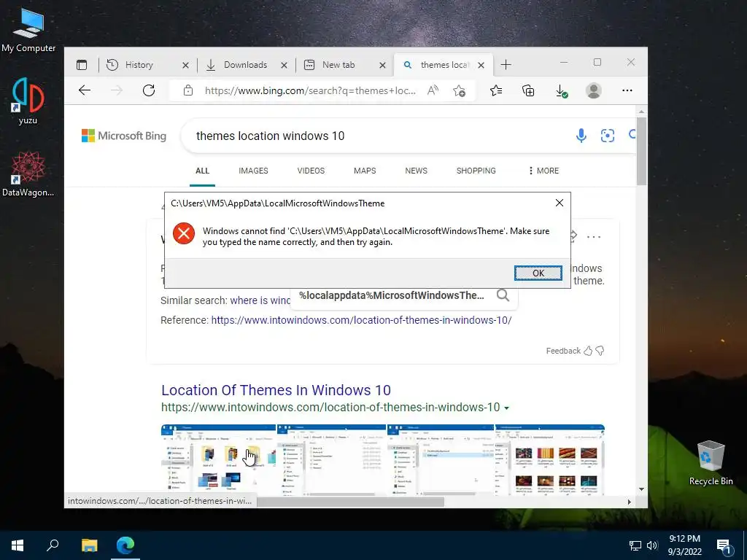Select the ALL search tab

click(203, 171)
